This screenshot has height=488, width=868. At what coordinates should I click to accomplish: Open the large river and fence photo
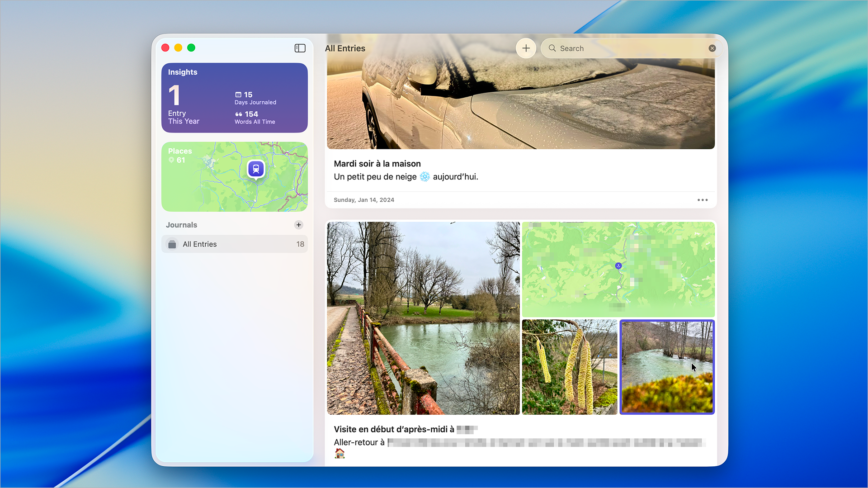click(424, 318)
